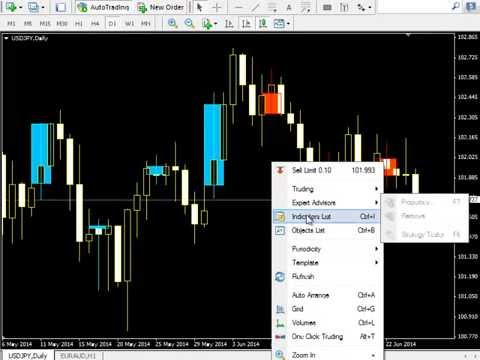This screenshot has width=480, height=360.
Task: Switch to the USDJPY,Daily chart tab
Action: pyautogui.click(x=27, y=356)
